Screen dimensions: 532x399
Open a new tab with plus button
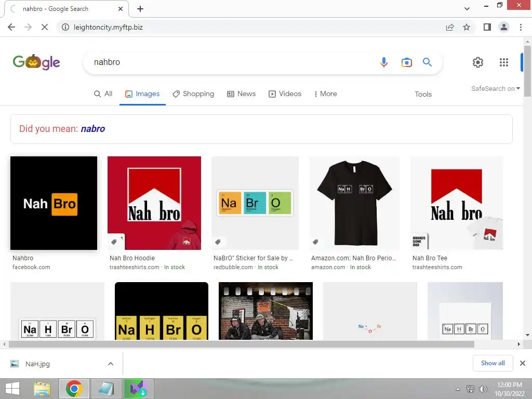click(x=140, y=9)
